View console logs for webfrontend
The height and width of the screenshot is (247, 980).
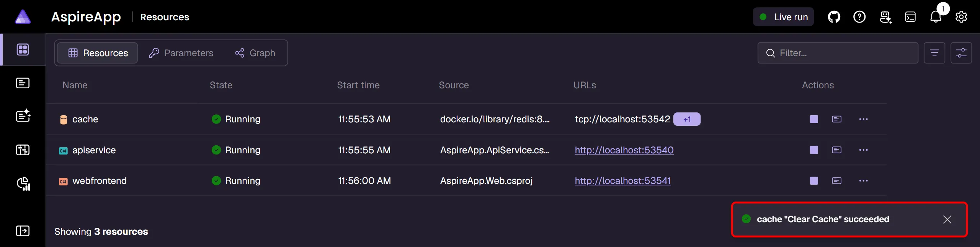(837, 181)
